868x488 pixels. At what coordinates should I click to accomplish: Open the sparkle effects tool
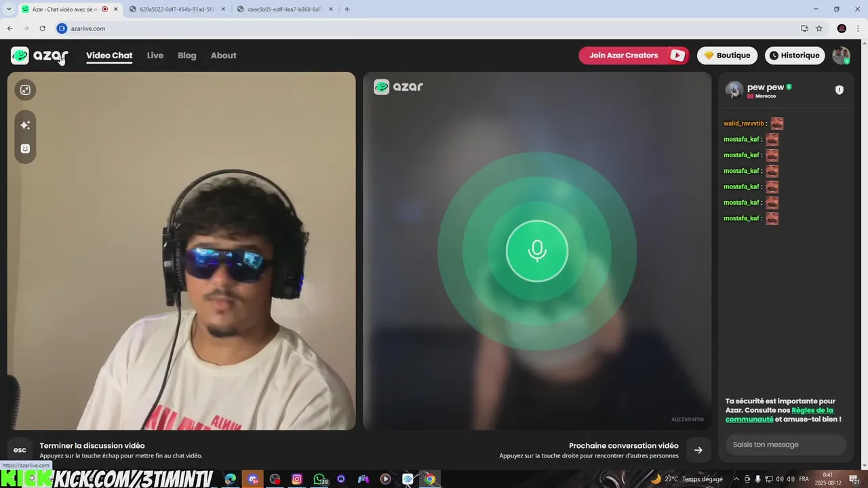click(25, 125)
